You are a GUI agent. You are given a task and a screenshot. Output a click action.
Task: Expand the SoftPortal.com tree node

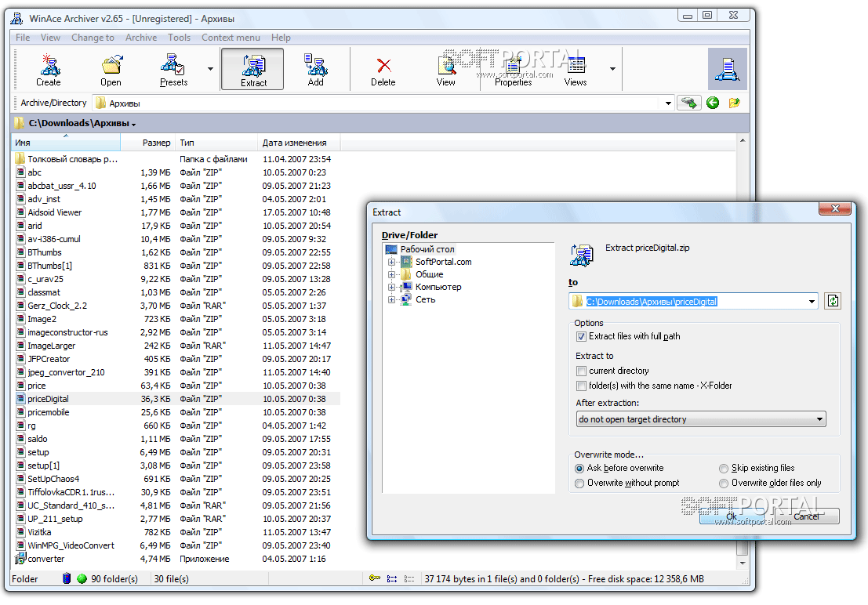391,262
